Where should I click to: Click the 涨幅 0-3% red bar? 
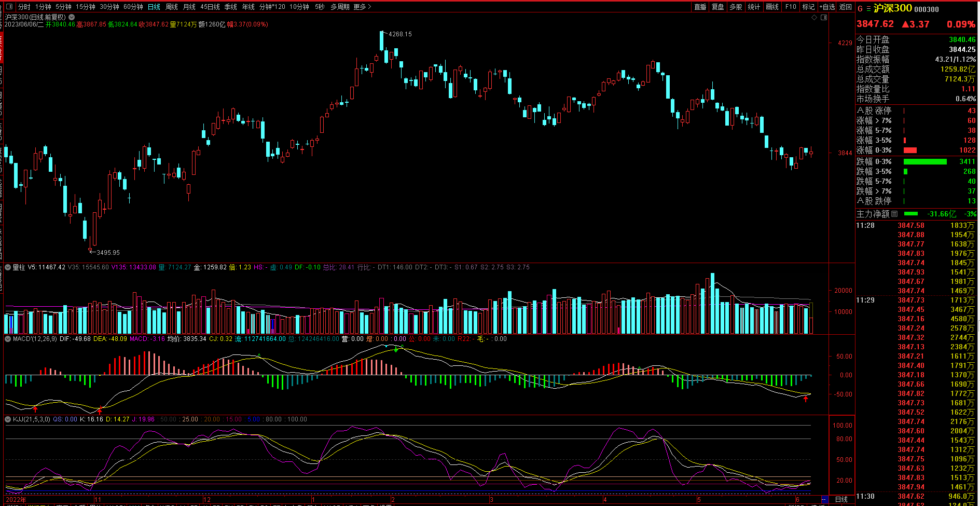pos(910,151)
